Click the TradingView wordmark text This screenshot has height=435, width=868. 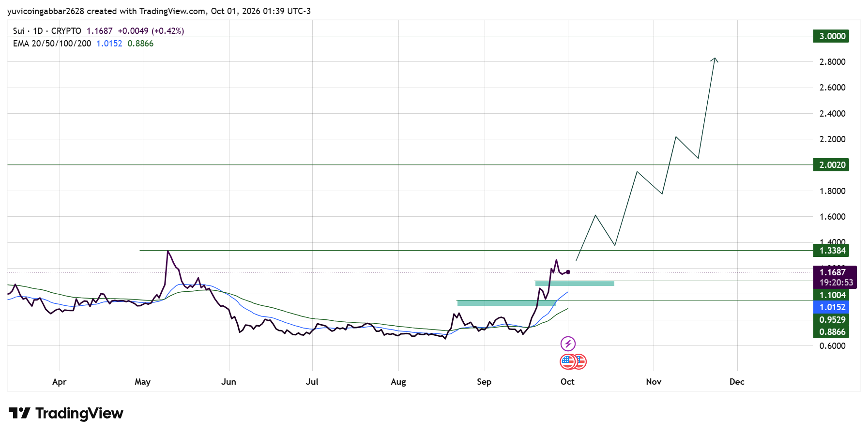click(x=79, y=413)
